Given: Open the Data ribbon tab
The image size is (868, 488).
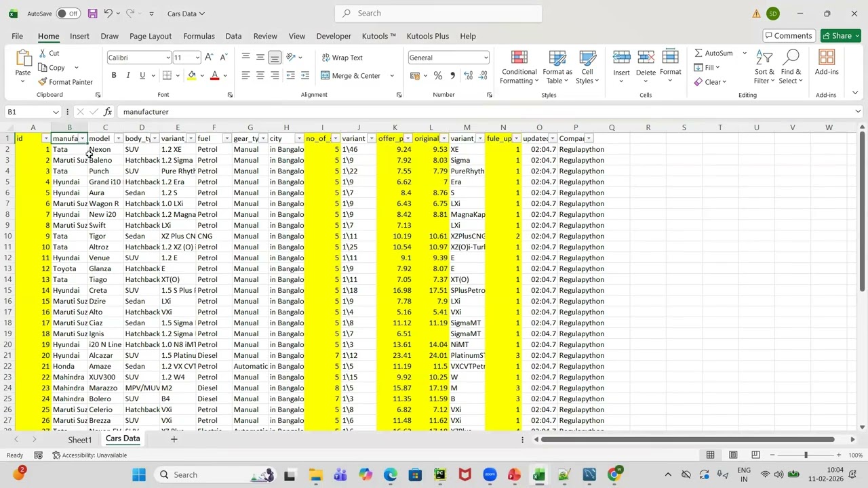Looking at the screenshot, I should pos(233,36).
